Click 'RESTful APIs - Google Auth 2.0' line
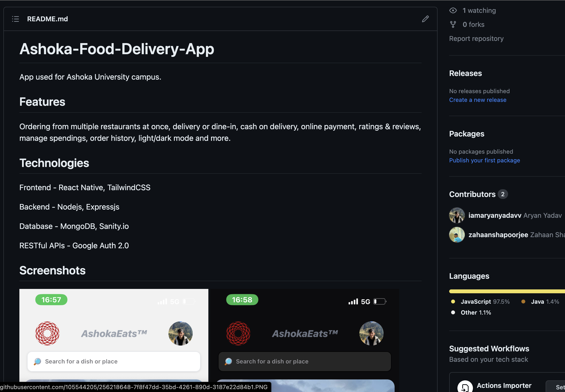Screen dimensions: 565x392 point(74,245)
